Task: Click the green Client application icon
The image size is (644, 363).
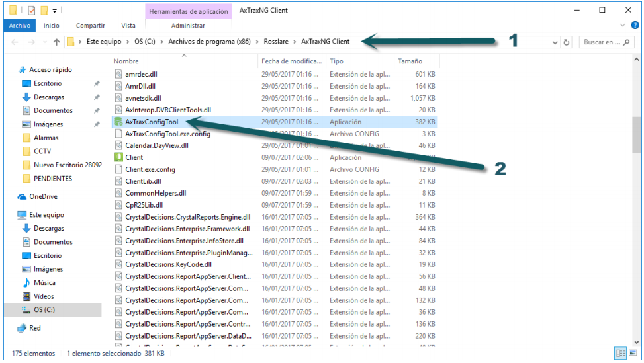Action: pyautogui.click(x=118, y=157)
